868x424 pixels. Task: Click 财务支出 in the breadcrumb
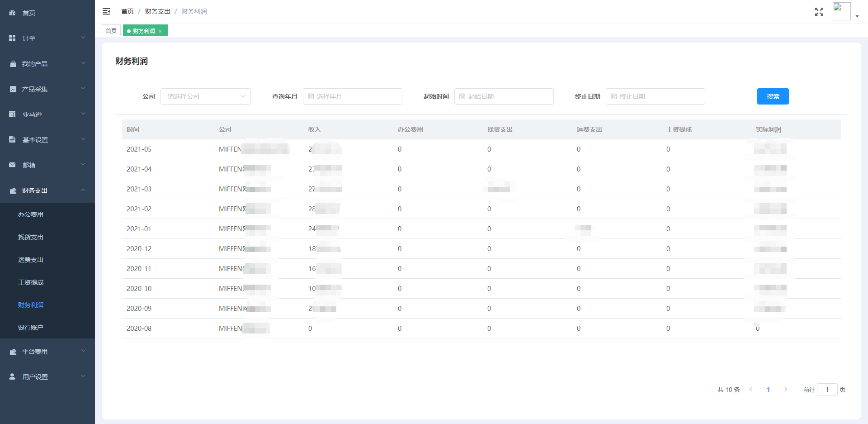pyautogui.click(x=157, y=11)
